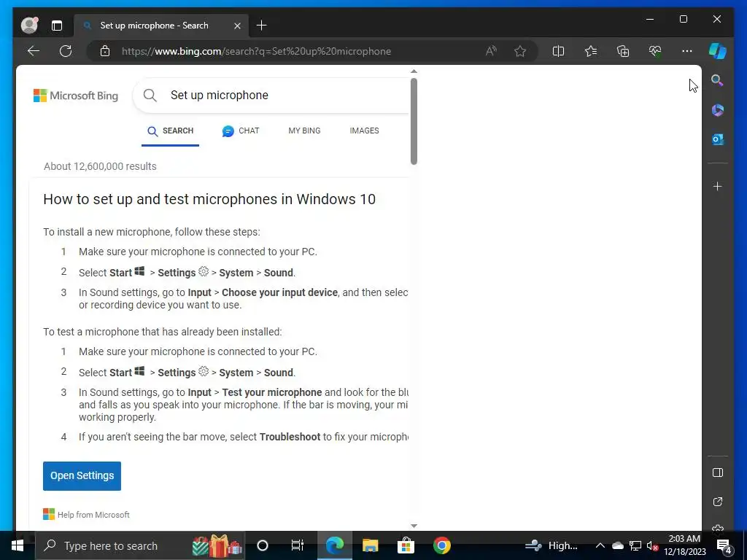747x560 pixels.
Task: Open the Favorites list
Action: [x=591, y=51]
